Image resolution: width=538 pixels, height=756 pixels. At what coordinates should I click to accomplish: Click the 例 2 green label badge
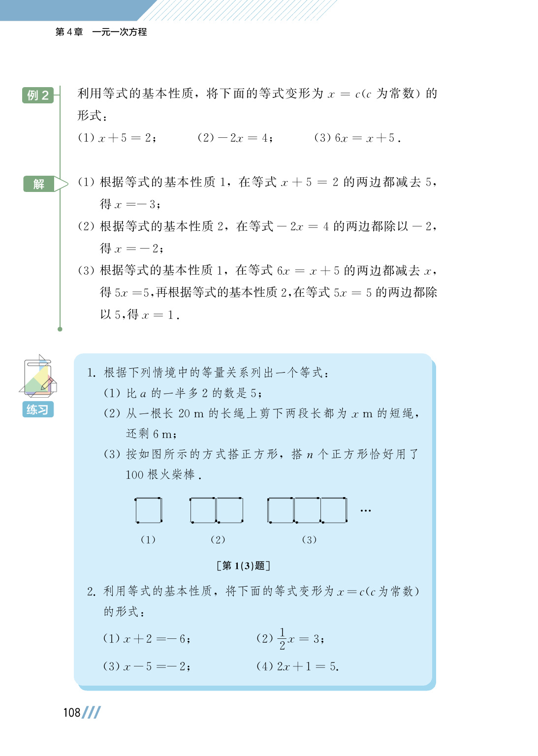coord(38,95)
